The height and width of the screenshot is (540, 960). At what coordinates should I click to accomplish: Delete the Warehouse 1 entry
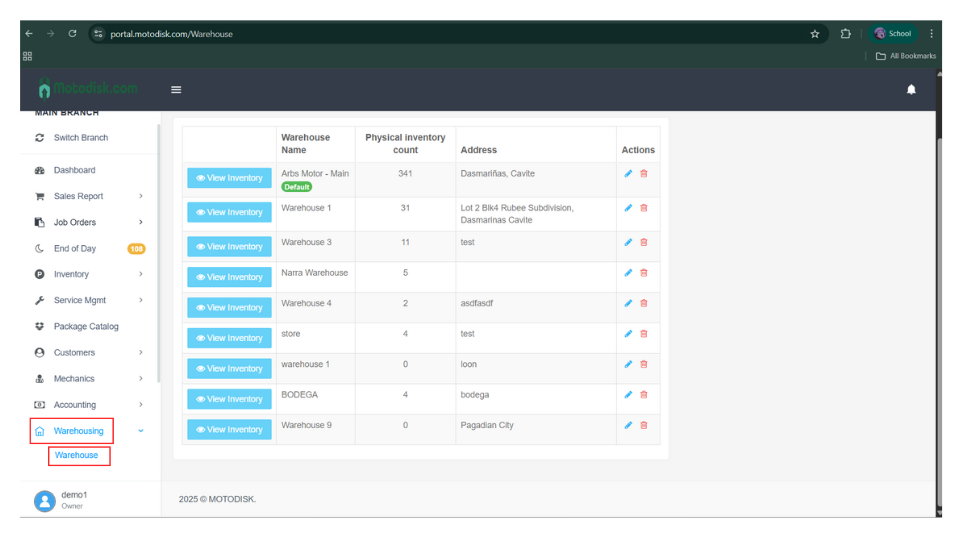pos(643,208)
